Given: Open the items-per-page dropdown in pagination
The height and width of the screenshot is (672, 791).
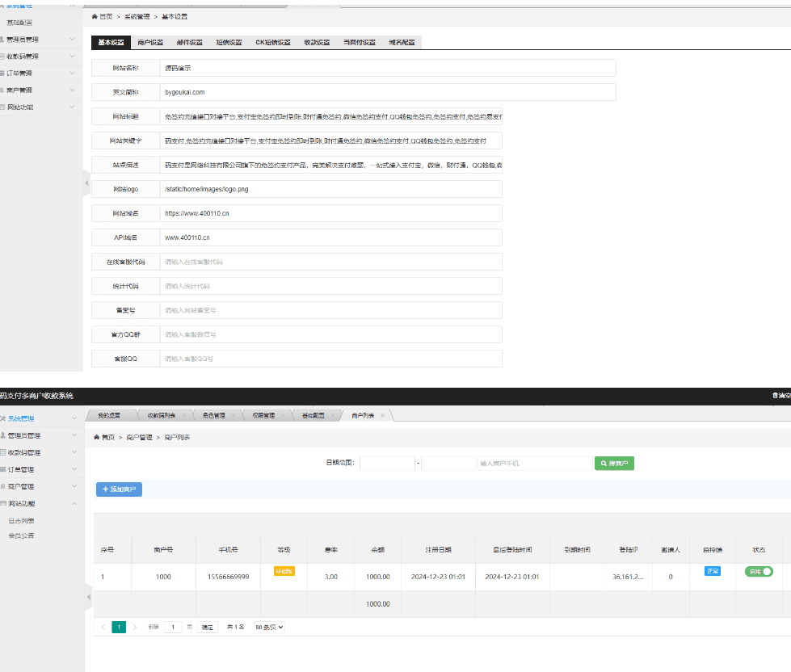Looking at the screenshot, I should (x=269, y=627).
